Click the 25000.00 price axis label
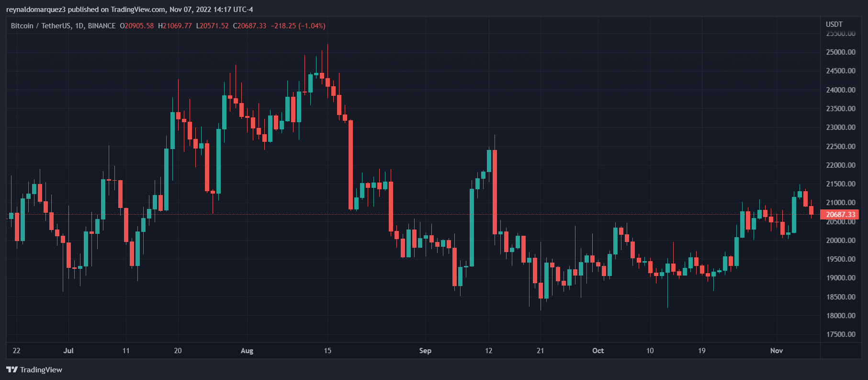The width and height of the screenshot is (868, 380). 841,52
